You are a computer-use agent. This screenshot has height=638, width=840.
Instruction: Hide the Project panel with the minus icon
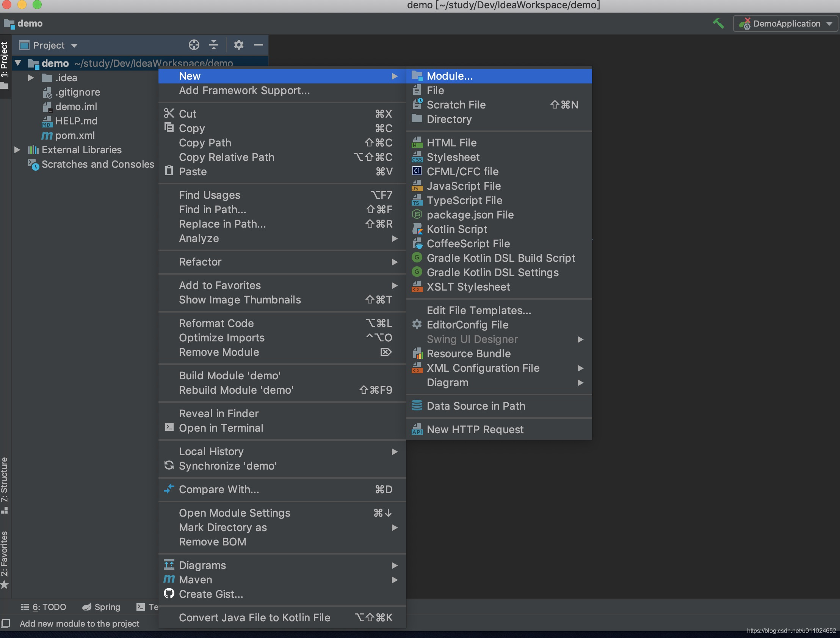[259, 45]
